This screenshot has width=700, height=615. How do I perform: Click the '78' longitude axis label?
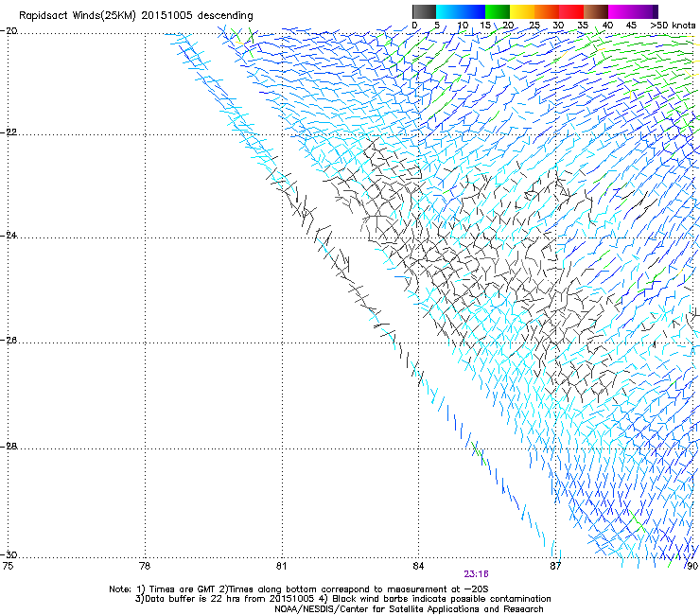point(145,566)
